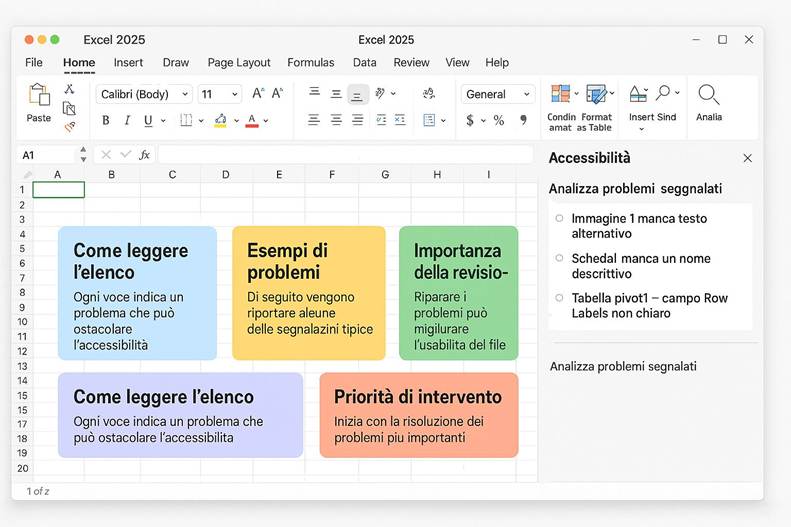Click the Find magnifier icon beside Insert
Screen dimensions: 791x527
(663, 93)
